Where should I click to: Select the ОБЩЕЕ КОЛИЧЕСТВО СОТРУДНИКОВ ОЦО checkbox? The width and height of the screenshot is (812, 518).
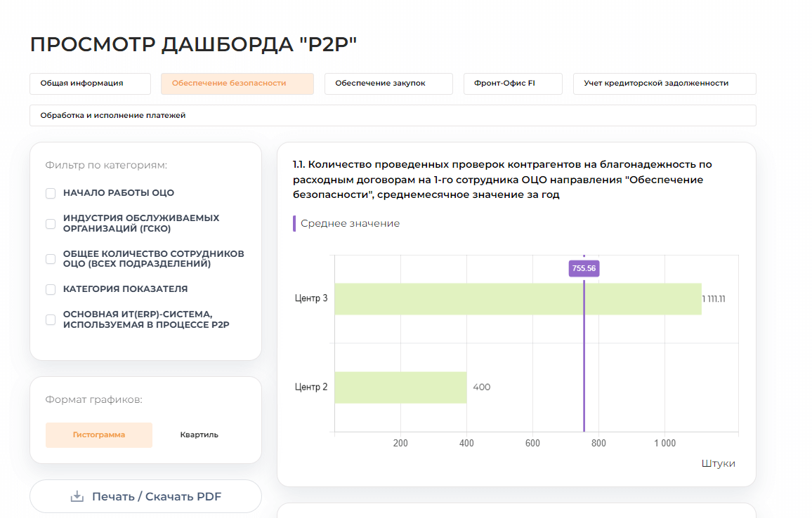click(x=50, y=258)
